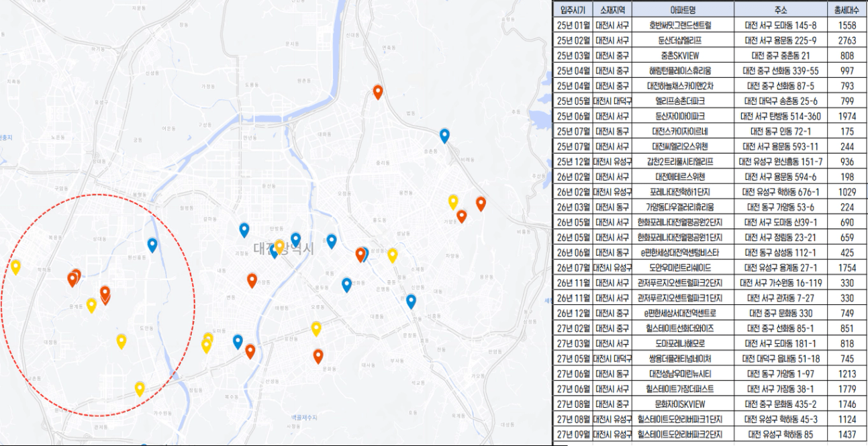868x446 pixels.
Task: Click the red pin beside the 가장동 label
Action: (x=252, y=281)
